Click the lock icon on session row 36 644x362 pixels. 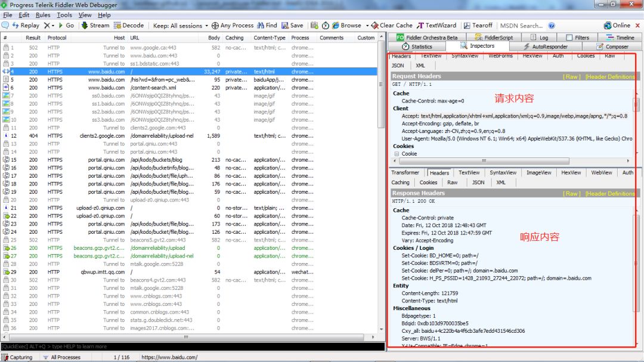coord(6,328)
